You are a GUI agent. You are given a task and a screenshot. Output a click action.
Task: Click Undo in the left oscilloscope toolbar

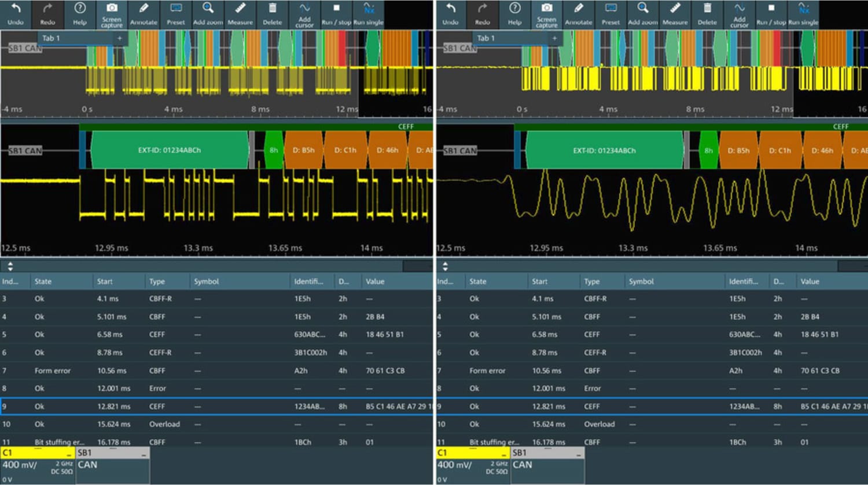pyautogui.click(x=16, y=14)
